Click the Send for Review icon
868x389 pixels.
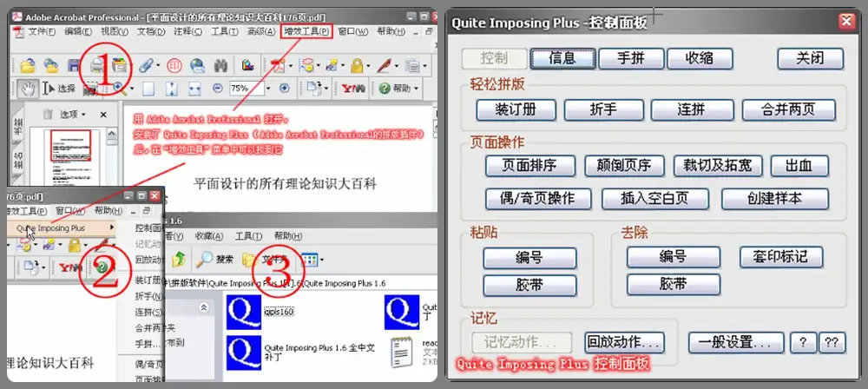[x=332, y=66]
